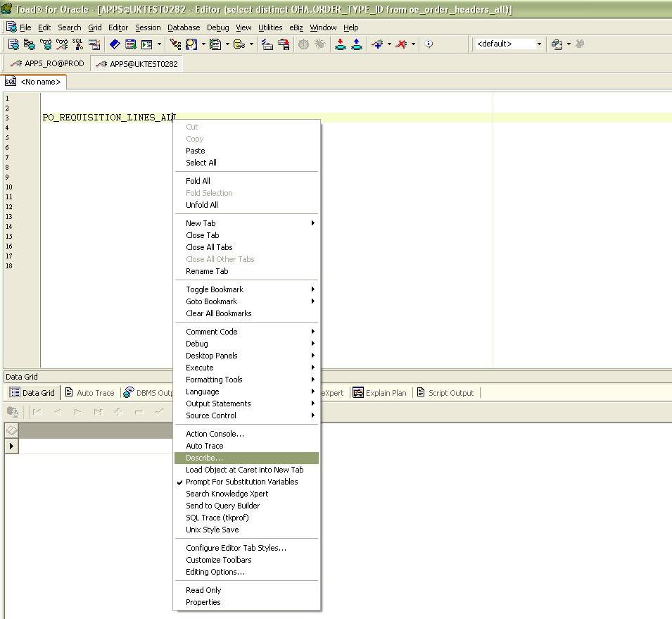Switch to Explain Plan tab
The image size is (672, 619).
380,393
